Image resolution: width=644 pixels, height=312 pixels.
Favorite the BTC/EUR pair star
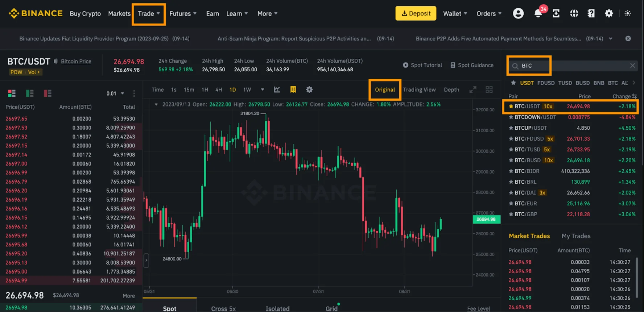click(x=511, y=203)
